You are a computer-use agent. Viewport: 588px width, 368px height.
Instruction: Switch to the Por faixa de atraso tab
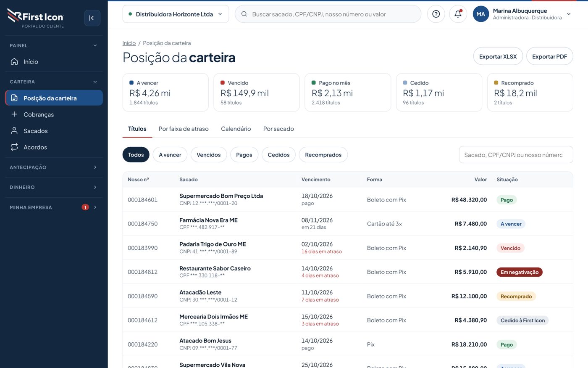[x=184, y=129]
